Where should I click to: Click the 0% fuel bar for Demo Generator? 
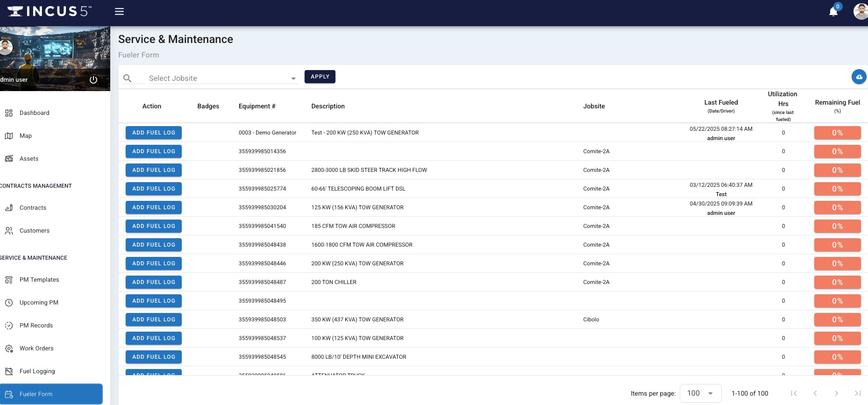[837, 133]
